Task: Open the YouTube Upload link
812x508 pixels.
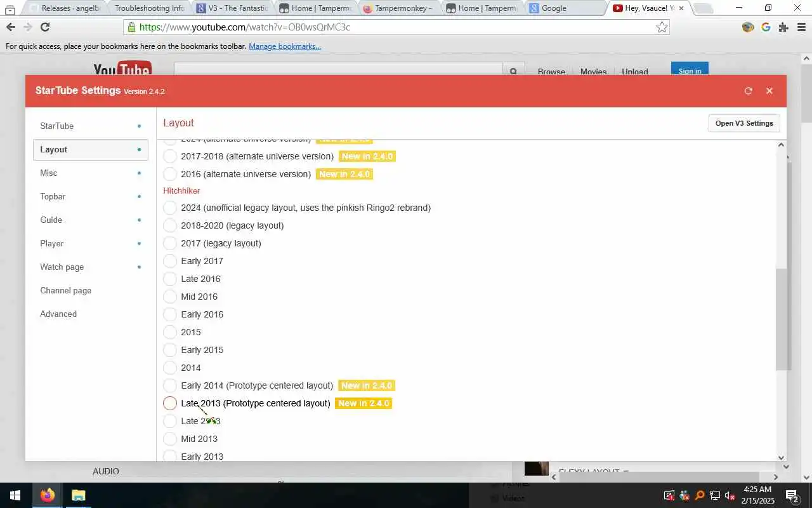Action: click(x=634, y=72)
